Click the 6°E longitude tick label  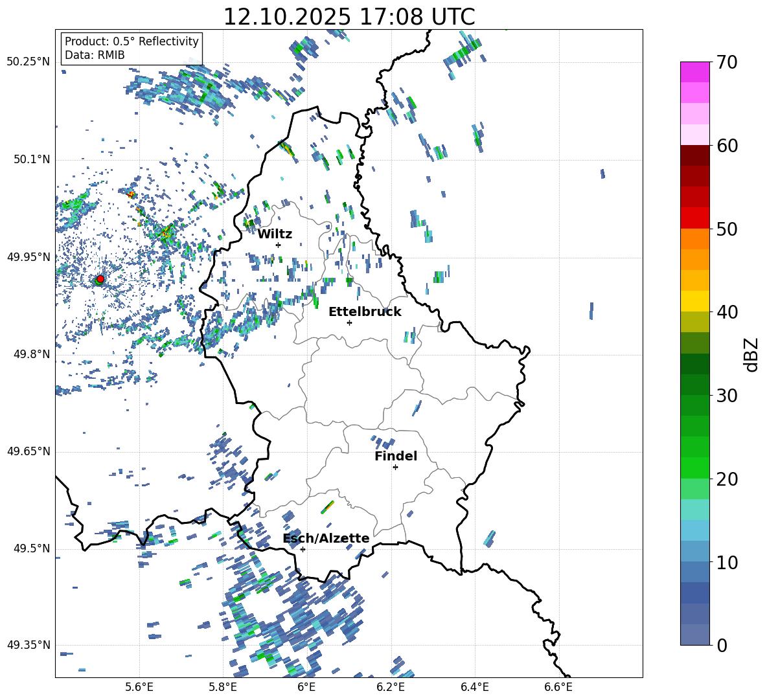pyautogui.click(x=306, y=687)
